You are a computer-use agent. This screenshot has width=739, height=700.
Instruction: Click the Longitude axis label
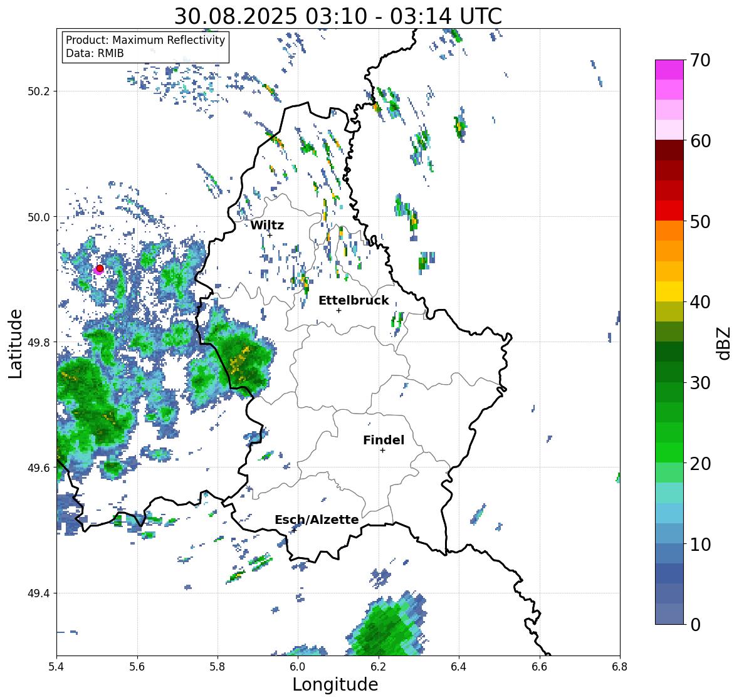(x=335, y=684)
